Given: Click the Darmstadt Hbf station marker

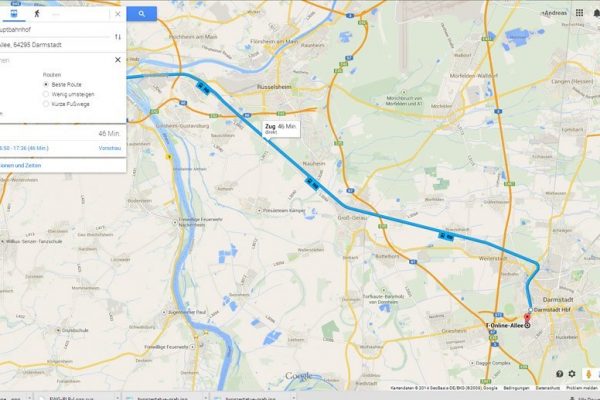Looking at the screenshot, I should click(530, 310).
